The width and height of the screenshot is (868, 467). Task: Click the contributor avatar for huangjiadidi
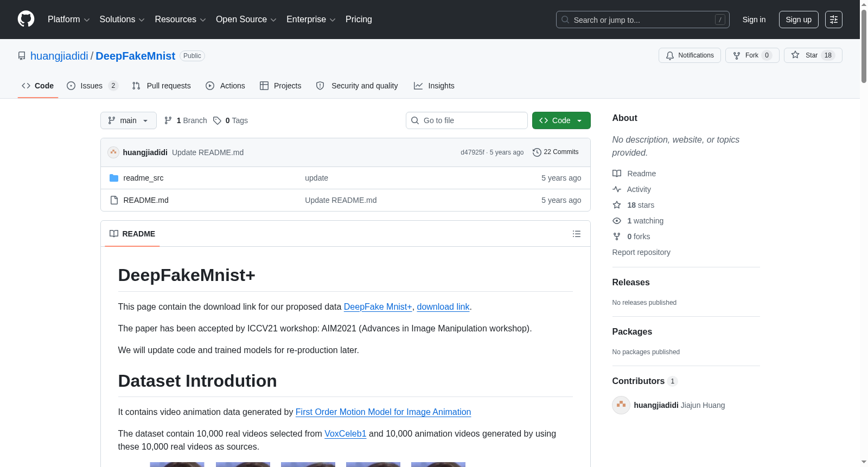click(621, 405)
